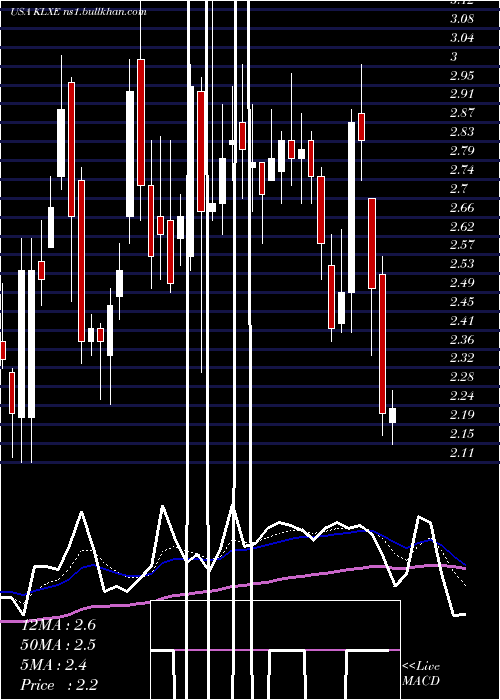Click the 2.19 price axis label

(462, 415)
